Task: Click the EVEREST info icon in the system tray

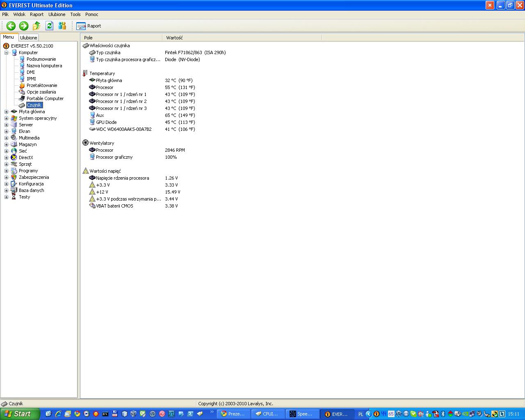Action: pyautogui.click(x=376, y=414)
